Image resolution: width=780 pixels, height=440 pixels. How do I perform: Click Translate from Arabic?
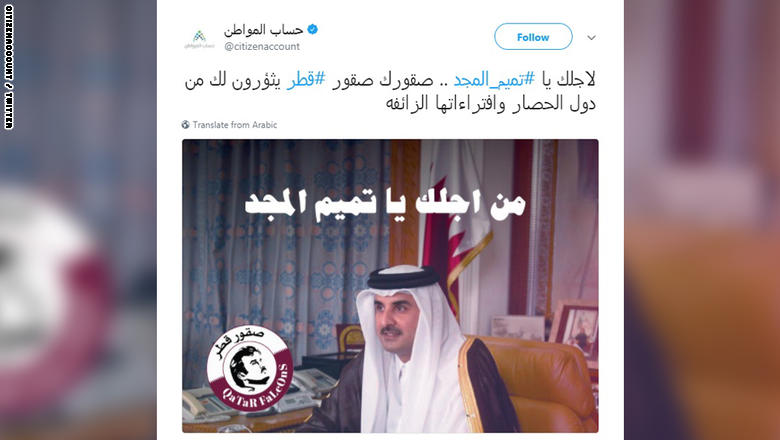(x=235, y=125)
